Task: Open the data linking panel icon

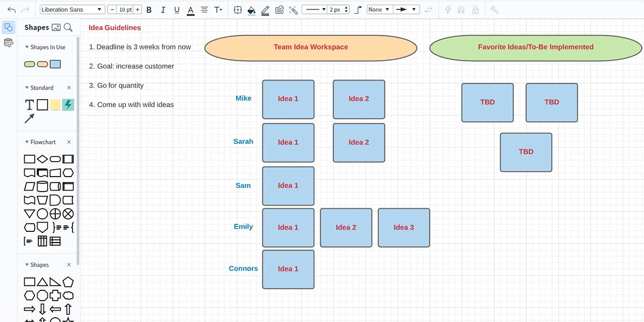Action: tap(9, 43)
